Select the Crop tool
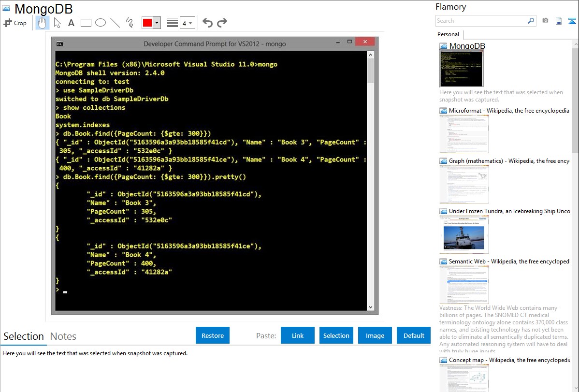This screenshot has height=392, width=579. (x=15, y=23)
